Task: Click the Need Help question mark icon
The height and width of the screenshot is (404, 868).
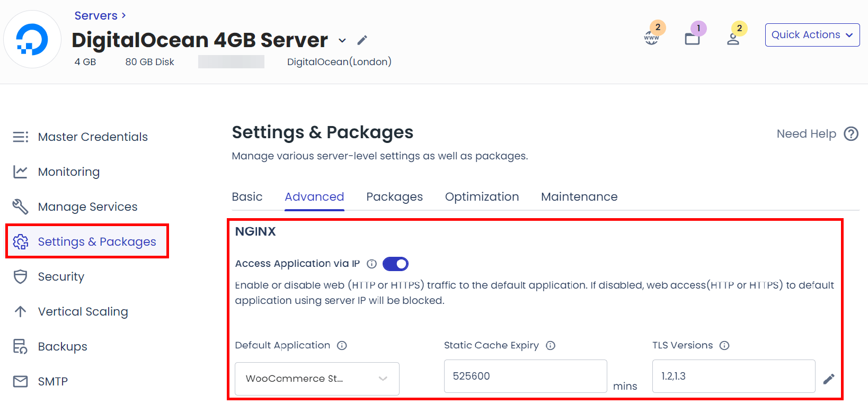Action: pyautogui.click(x=851, y=134)
